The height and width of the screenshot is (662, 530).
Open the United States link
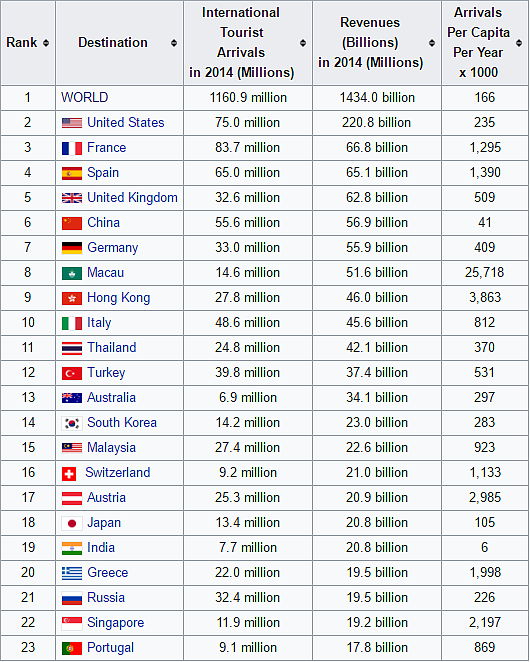tap(125, 122)
